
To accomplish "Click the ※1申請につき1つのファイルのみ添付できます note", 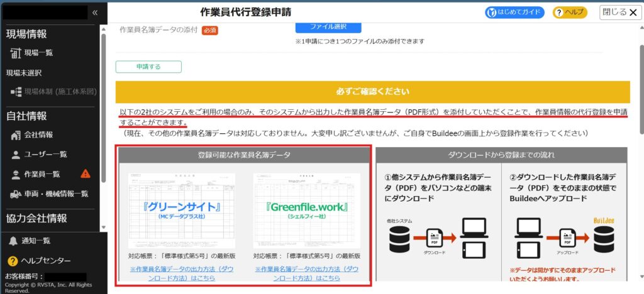I will (360, 41).
